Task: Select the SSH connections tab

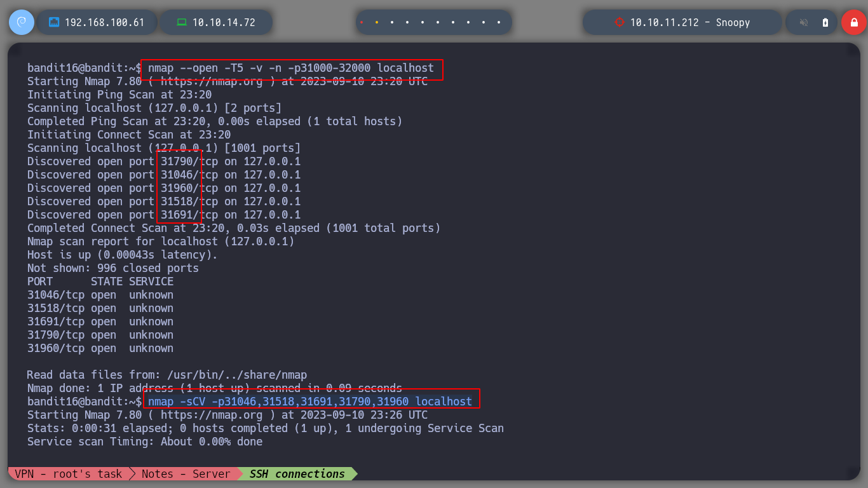Action: click(x=297, y=474)
